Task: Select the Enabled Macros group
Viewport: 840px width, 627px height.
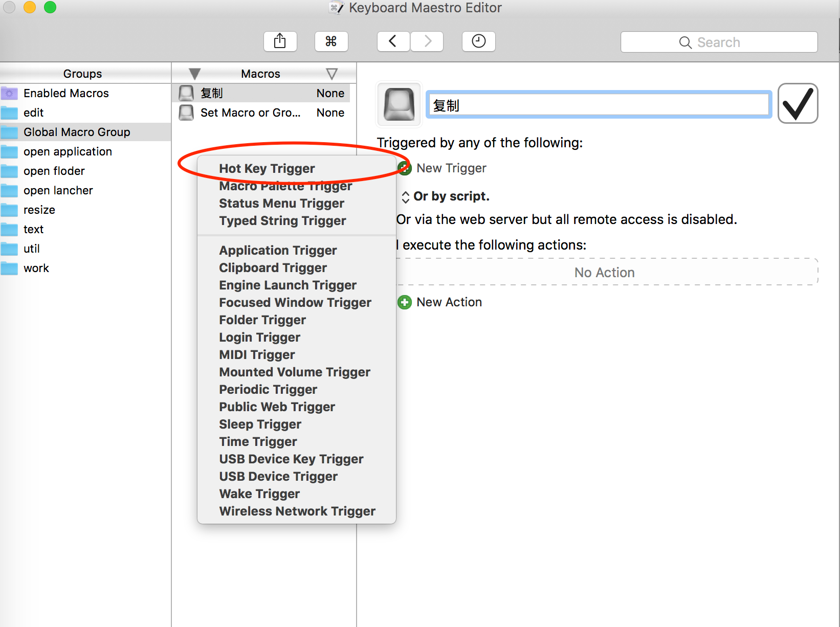Action: tap(85, 93)
